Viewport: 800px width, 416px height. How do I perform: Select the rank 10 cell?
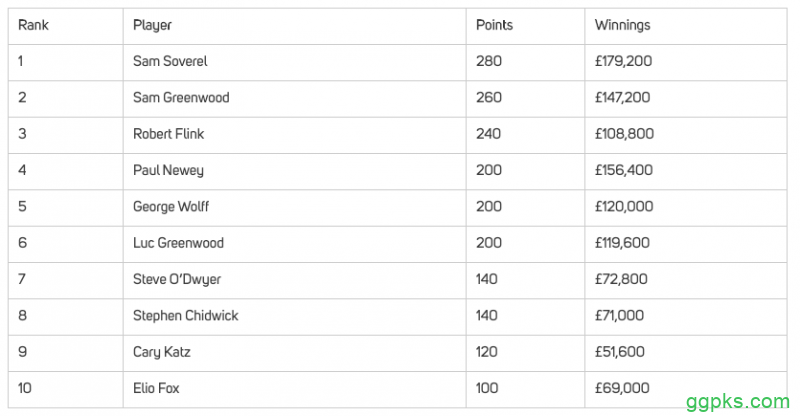(26, 388)
